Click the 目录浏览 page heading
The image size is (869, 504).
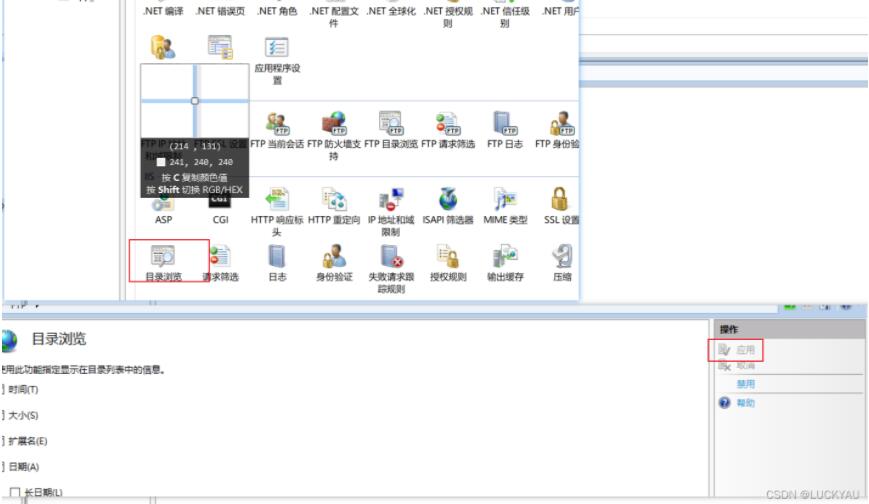click(59, 339)
